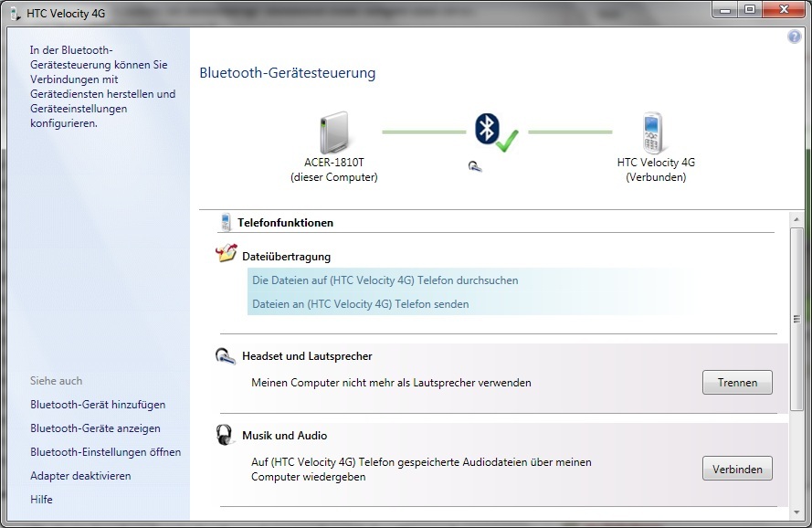Open help via the blue question mark icon
Image resolution: width=812 pixels, height=528 pixels.
coord(794,37)
